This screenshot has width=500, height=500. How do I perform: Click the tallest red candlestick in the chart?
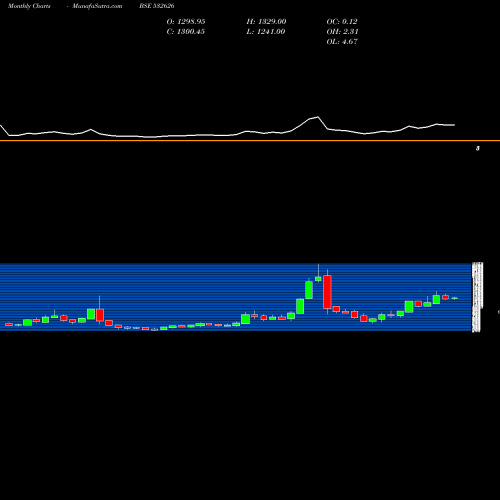(x=327, y=292)
